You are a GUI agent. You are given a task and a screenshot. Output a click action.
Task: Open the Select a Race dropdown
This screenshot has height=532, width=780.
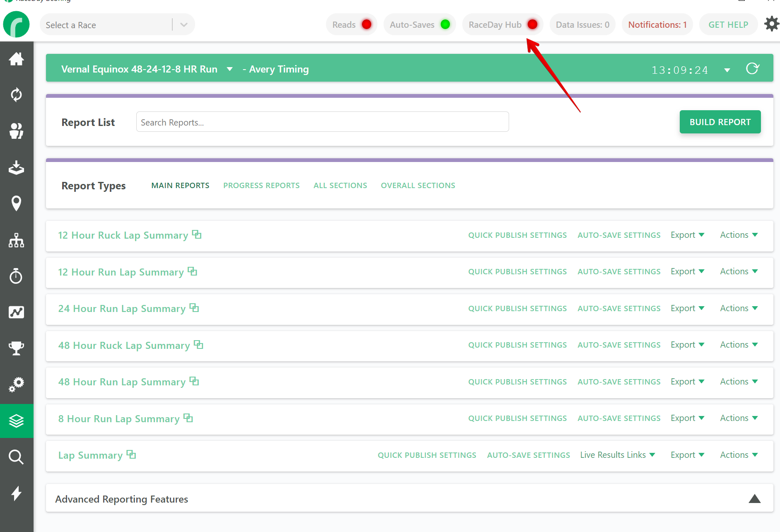117,25
